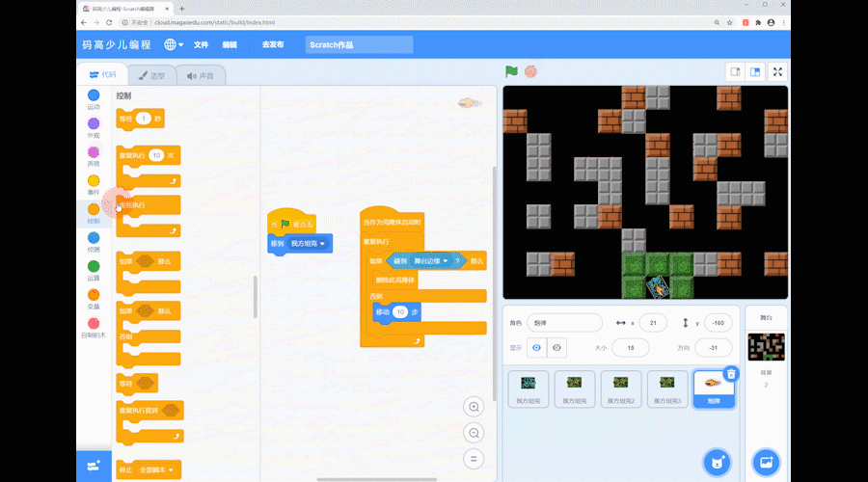Select the 运动 motion block category
This screenshot has width=868, height=482.
coord(94,99)
